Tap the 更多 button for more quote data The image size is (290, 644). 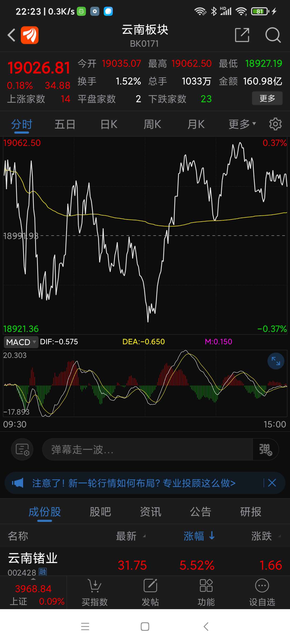coord(267,98)
